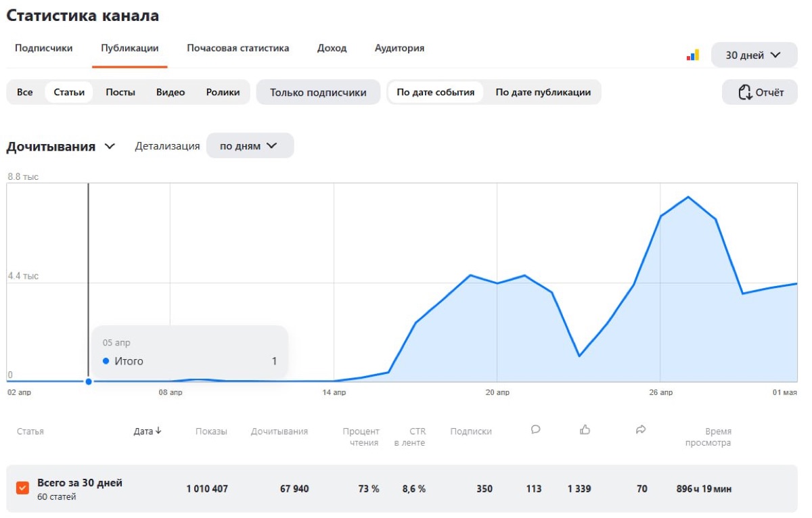Click the 05 апр data point on chart

coord(89,381)
